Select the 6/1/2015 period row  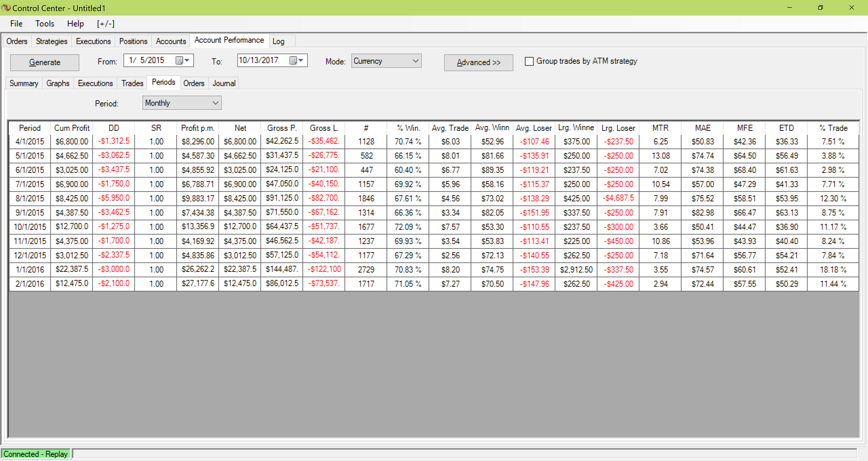[x=434, y=170]
